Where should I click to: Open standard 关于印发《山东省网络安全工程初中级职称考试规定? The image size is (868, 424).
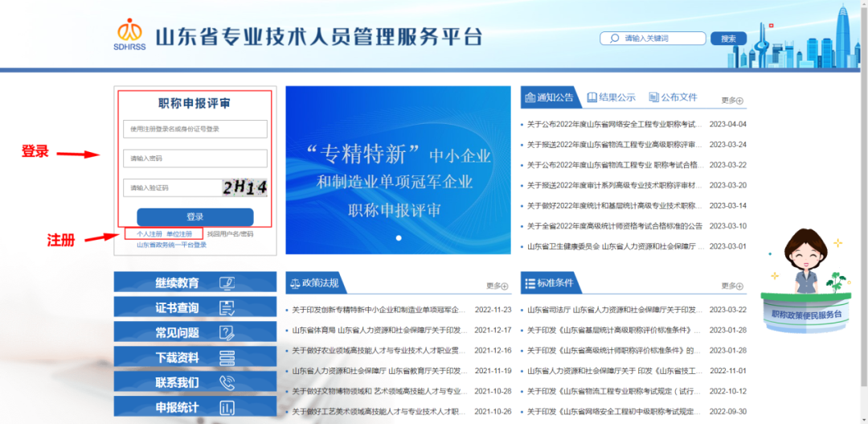pyautogui.click(x=615, y=412)
